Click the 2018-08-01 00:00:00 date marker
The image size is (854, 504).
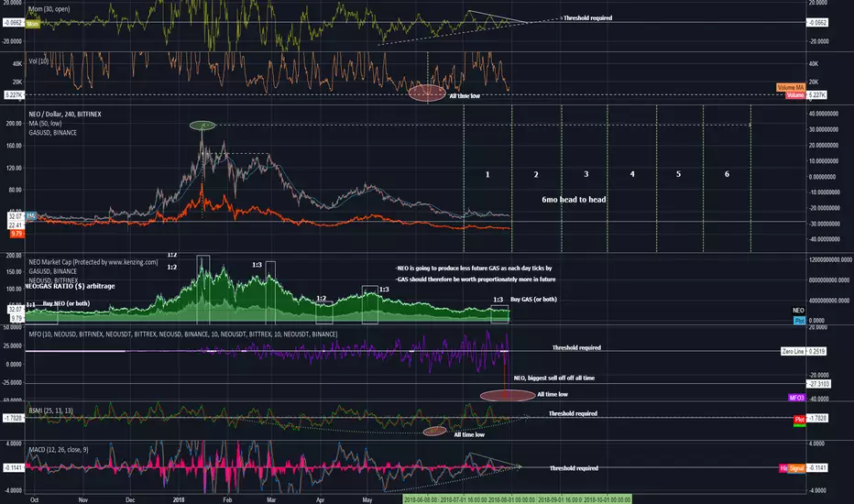pyautogui.click(x=511, y=499)
